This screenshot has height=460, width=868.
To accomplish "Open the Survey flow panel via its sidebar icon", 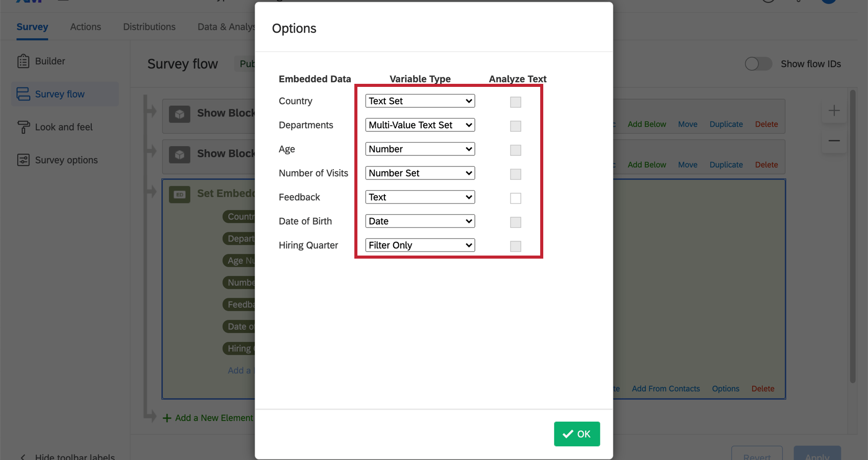I will click(23, 94).
